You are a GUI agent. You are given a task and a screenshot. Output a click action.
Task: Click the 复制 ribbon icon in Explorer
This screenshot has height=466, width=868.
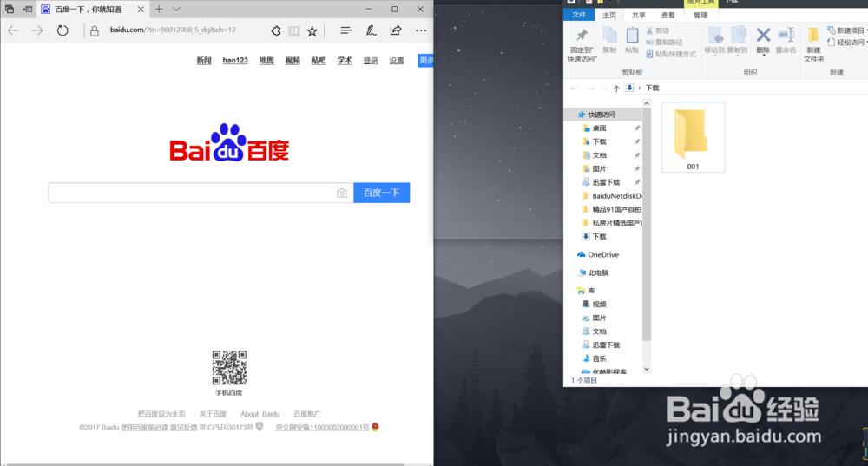click(609, 40)
